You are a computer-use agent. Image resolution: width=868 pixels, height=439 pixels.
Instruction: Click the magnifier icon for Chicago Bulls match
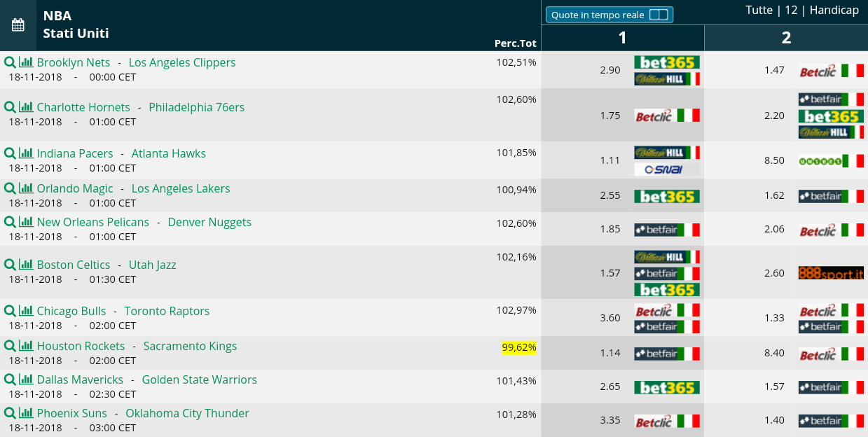10,311
